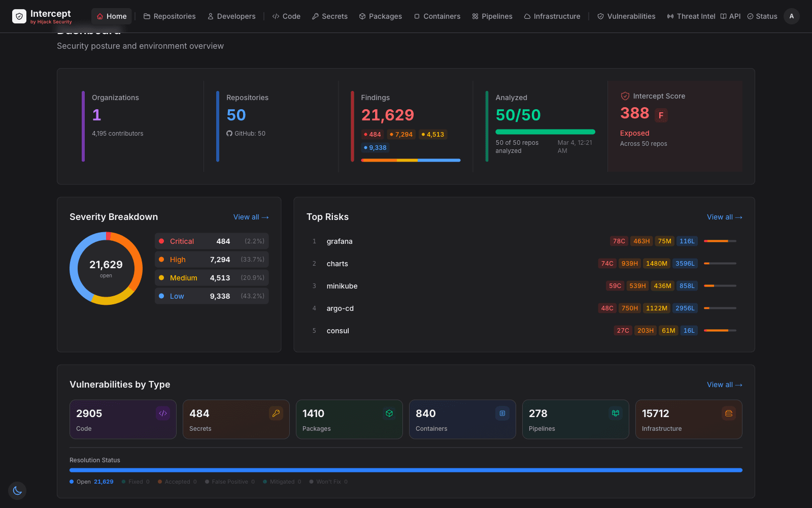Viewport: 812px width, 508px height.
Task: Open the account menu via the A avatar
Action: click(x=791, y=16)
